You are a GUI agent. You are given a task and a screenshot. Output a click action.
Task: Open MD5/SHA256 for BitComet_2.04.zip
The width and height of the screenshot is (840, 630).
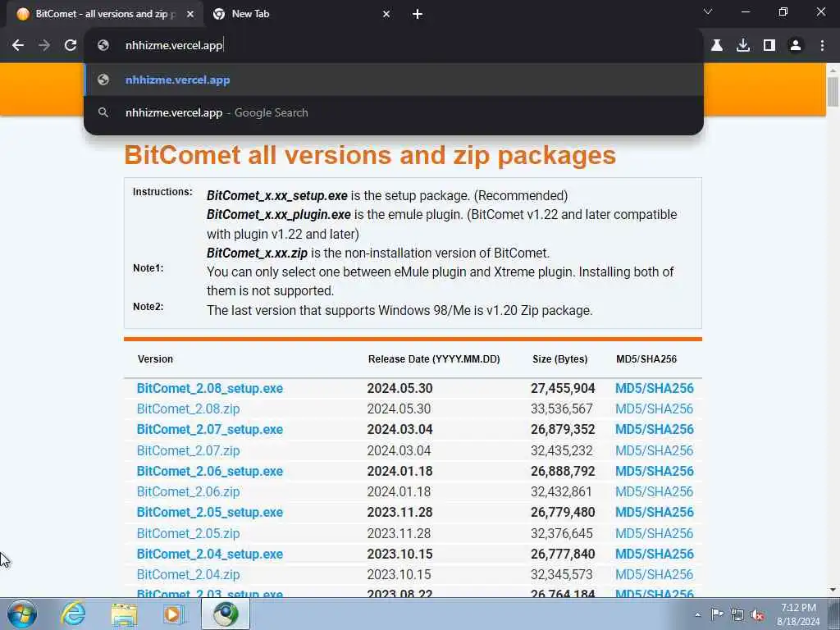[x=654, y=574]
